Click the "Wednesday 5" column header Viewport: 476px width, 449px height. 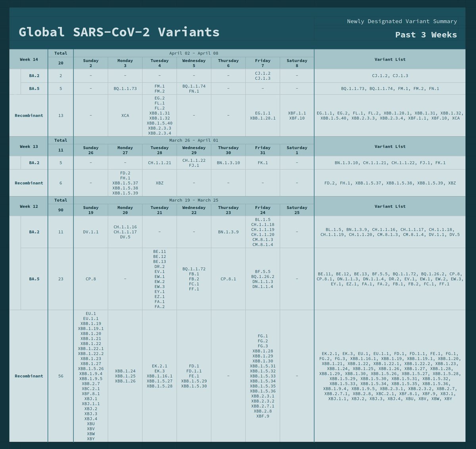tap(194, 63)
